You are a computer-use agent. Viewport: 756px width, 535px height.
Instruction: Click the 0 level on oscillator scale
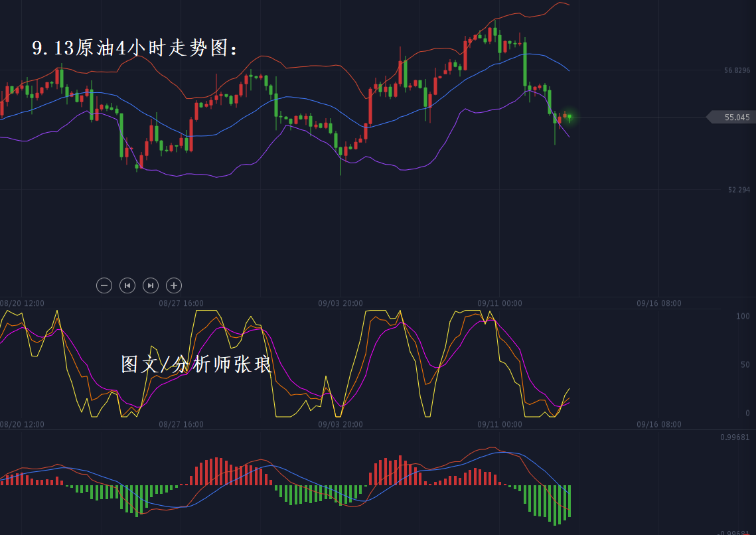pos(747,413)
